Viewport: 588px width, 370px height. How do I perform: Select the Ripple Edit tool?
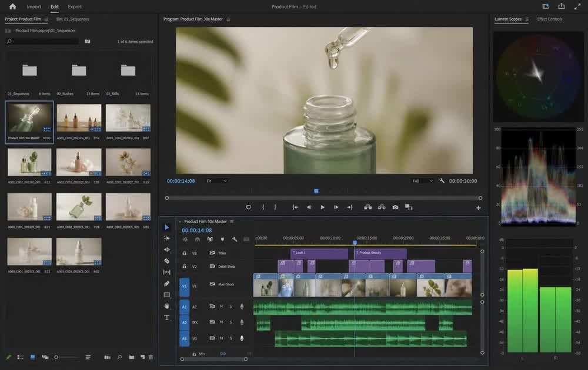tap(167, 250)
